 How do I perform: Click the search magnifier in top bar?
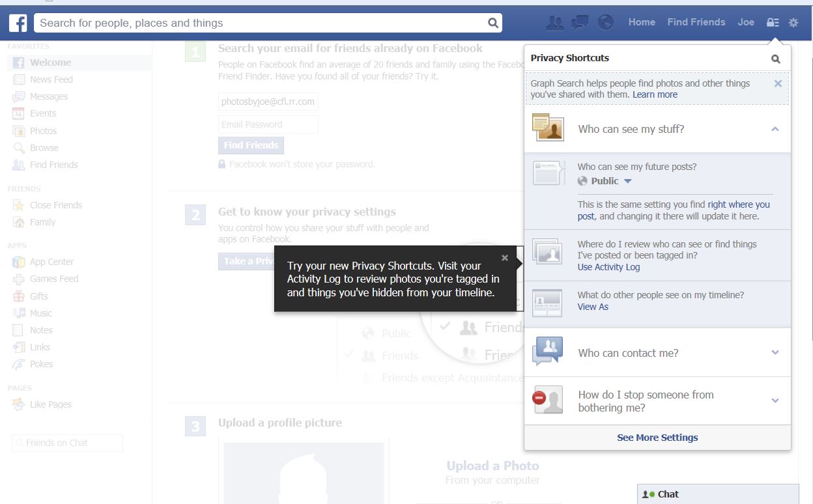click(x=493, y=23)
